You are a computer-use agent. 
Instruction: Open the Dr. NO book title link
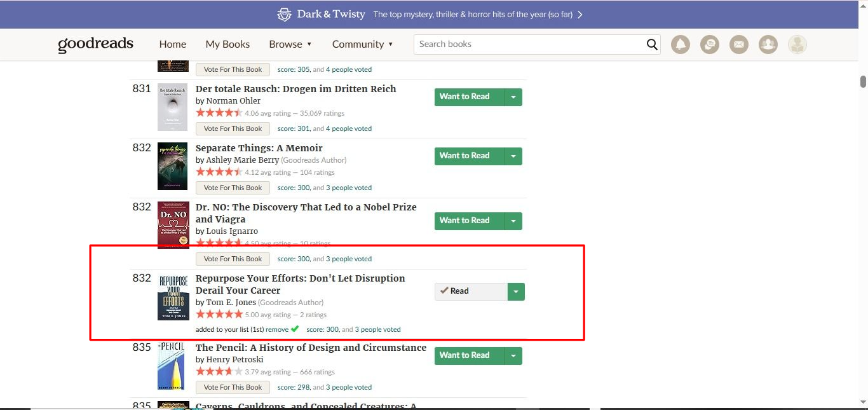(306, 213)
